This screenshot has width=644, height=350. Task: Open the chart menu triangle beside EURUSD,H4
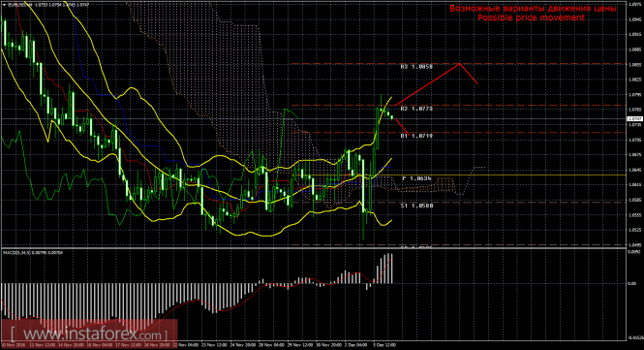4,5
